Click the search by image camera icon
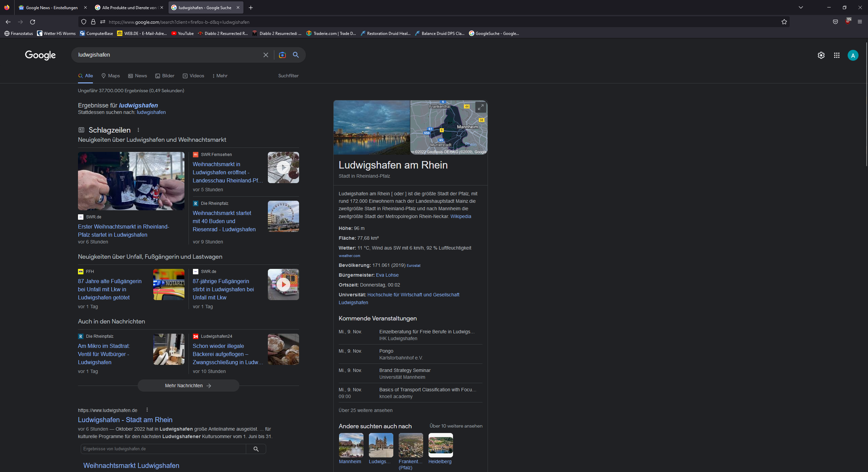The width and height of the screenshot is (868, 472). 282,55
